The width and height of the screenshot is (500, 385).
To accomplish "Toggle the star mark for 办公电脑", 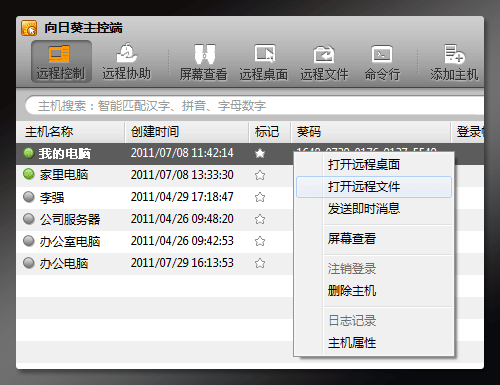I will coord(260,263).
